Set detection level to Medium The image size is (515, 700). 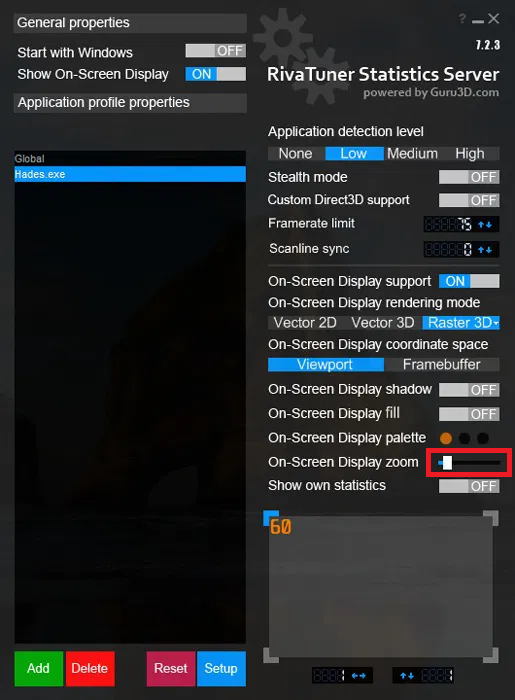pyautogui.click(x=412, y=154)
